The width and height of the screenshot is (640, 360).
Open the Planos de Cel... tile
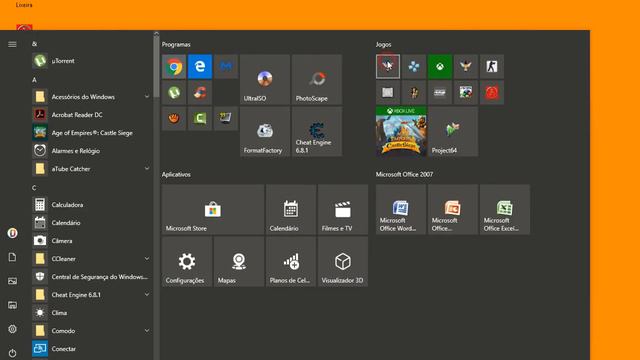pyautogui.click(x=291, y=262)
